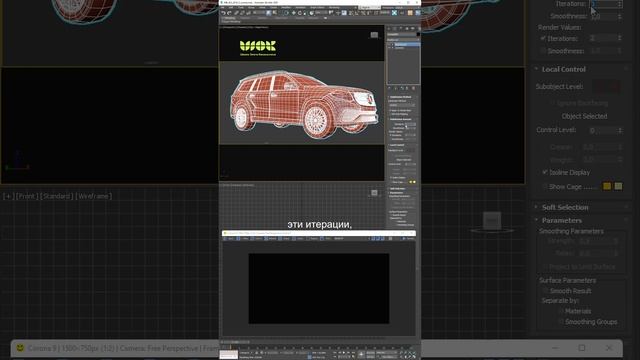Image resolution: width=640 pixels, height=360 pixels.
Task: Click the teal render icon in main toolbar
Action: [x=394, y=13]
